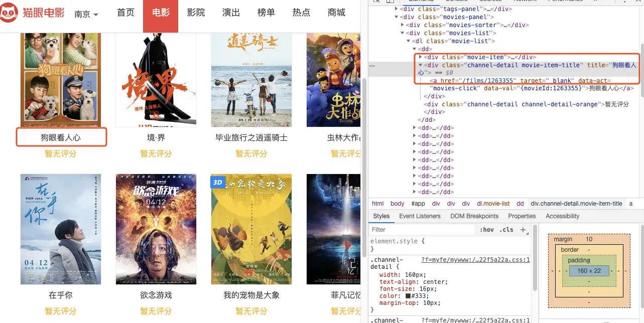The width and height of the screenshot is (644, 323).
Task: Collapse the dl movie-list node
Action: (409, 41)
